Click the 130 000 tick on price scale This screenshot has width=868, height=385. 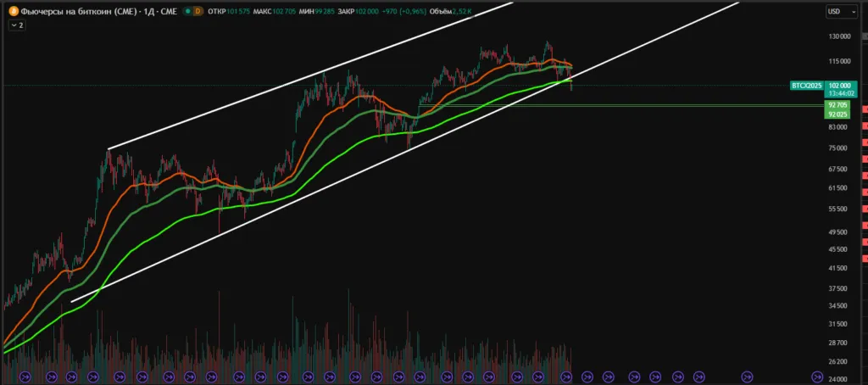pos(839,36)
